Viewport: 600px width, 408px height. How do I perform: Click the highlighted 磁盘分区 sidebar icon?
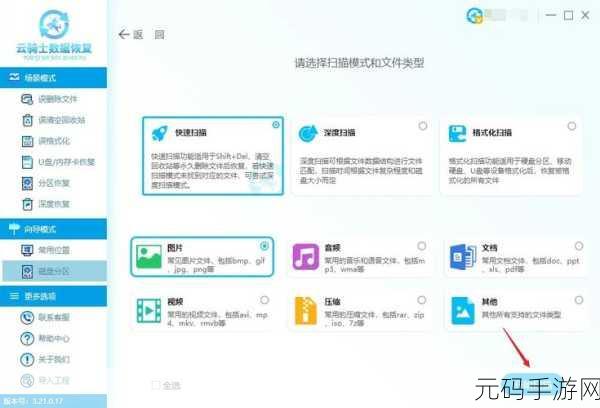pos(27,271)
